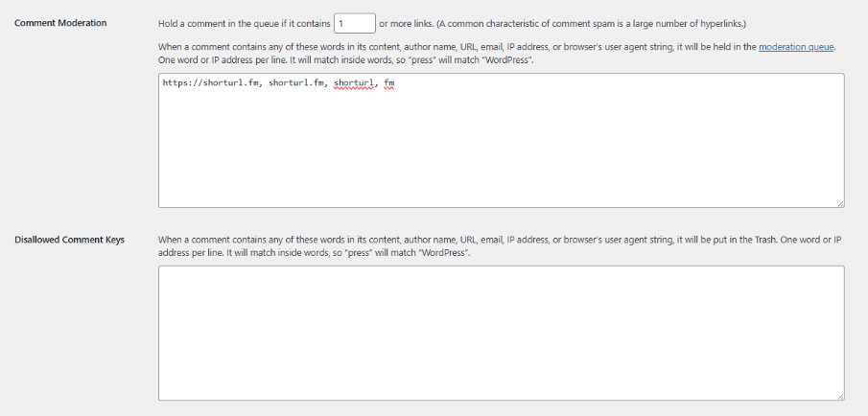The image size is (868, 416).
Task: Click the Disallowed Comment Keys description mentioning Trash
Action: (480, 239)
